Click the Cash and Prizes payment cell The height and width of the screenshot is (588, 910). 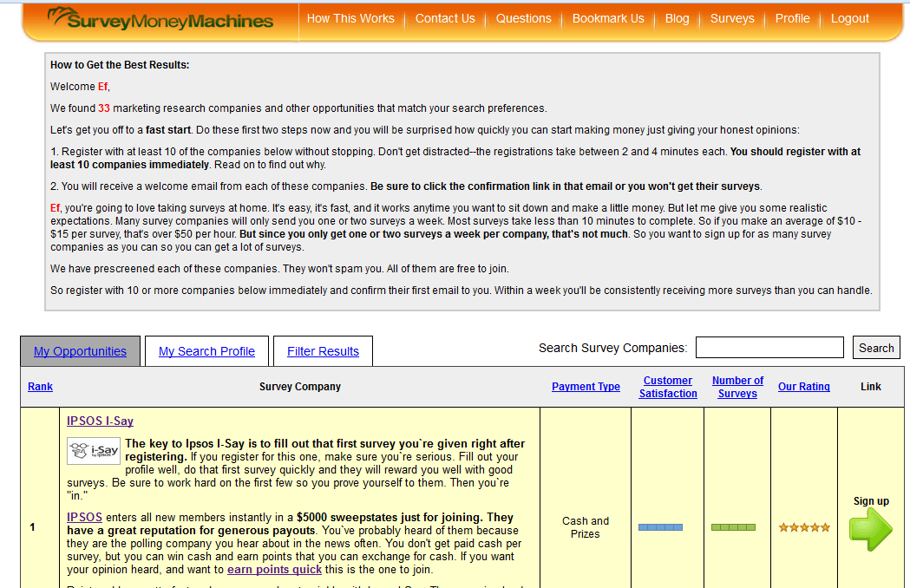[x=586, y=527]
